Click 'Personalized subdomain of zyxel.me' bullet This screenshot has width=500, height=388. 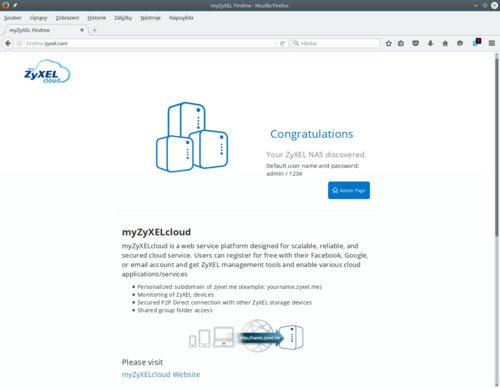[x=229, y=287]
